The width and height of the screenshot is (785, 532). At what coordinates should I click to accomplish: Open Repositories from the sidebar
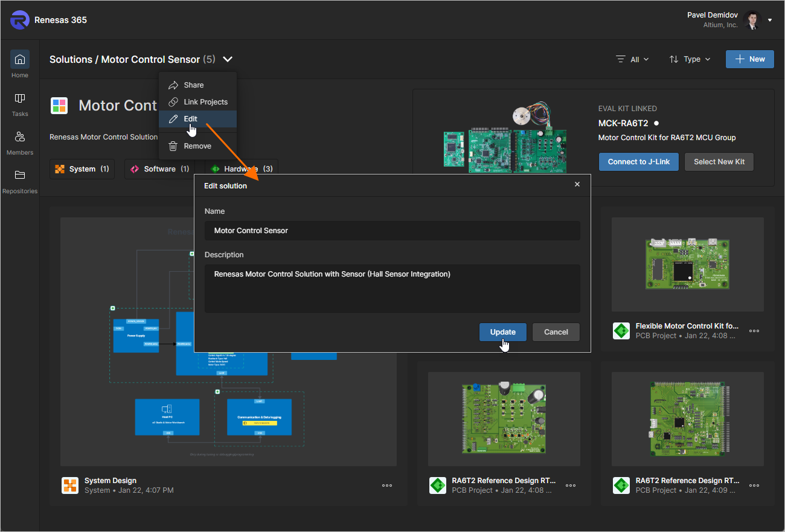point(20,181)
